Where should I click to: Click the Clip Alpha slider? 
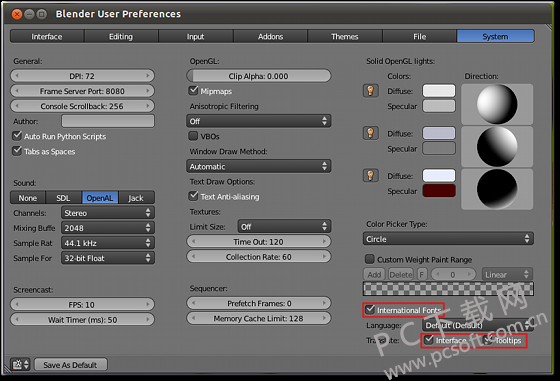click(x=259, y=76)
